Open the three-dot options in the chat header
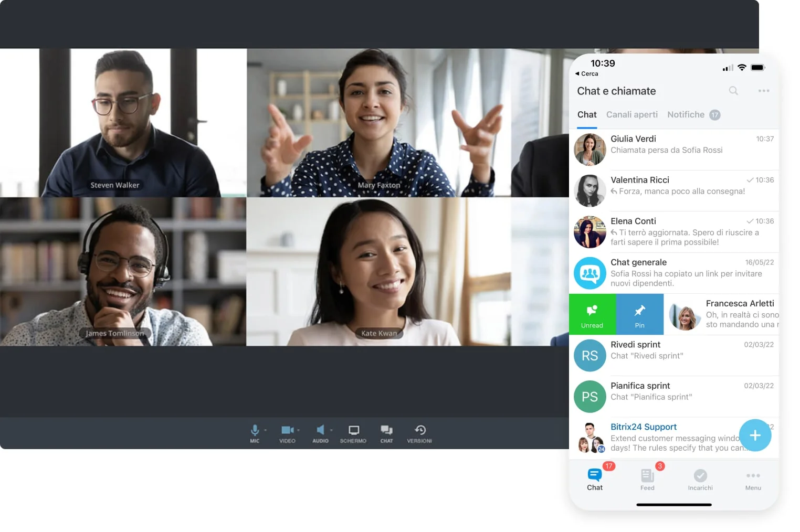Screen dimensions: 800x532 tap(763, 91)
